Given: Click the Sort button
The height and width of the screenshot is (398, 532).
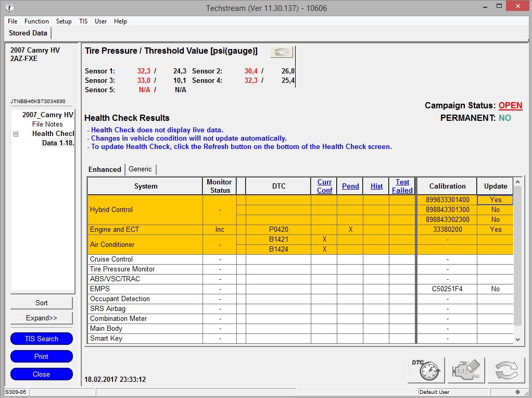Looking at the screenshot, I should 42,303.
